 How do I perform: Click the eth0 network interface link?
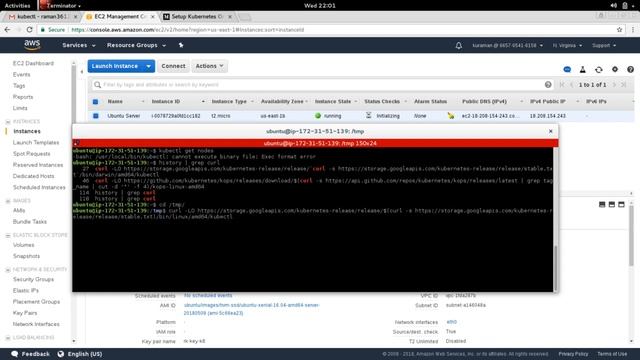(451, 322)
